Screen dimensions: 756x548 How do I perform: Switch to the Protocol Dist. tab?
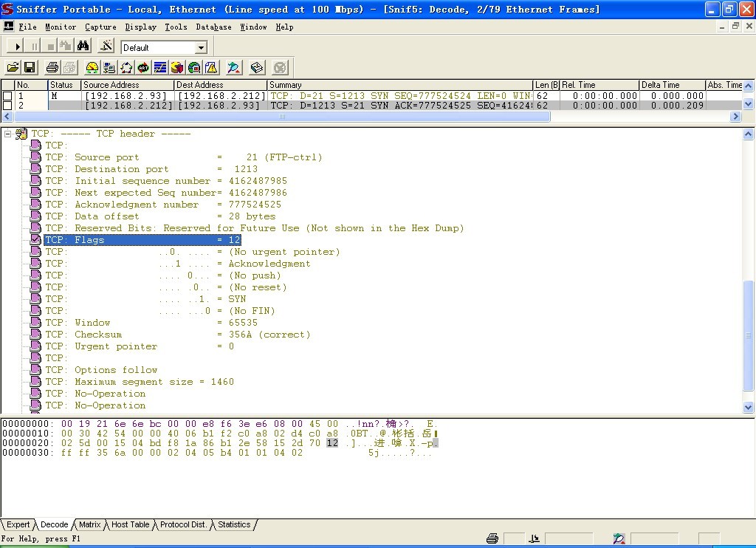[183, 524]
